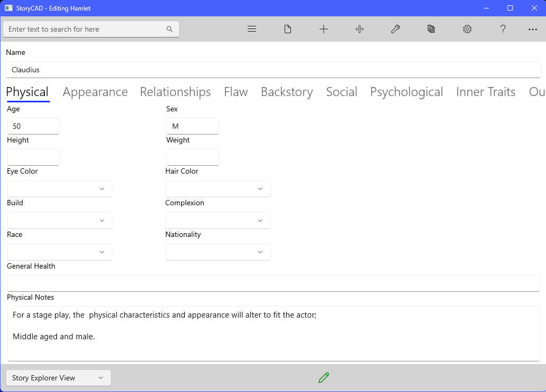This screenshot has width=546, height=392.
Task: Switch to the Physical tab
Action: click(27, 92)
